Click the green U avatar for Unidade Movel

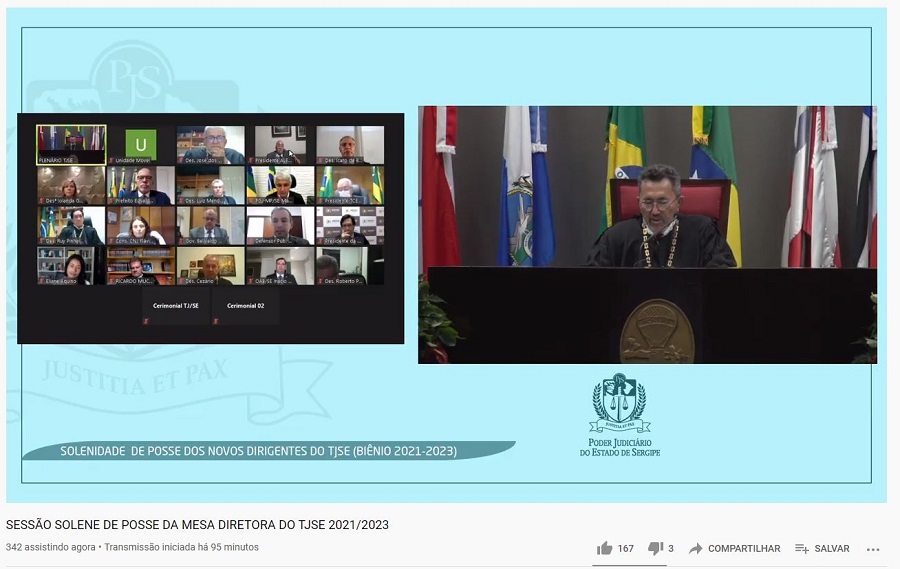[x=140, y=144]
